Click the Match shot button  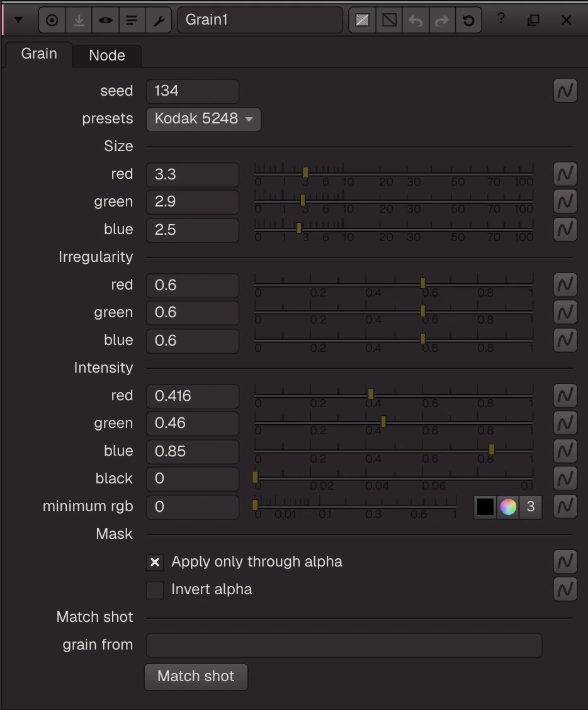click(x=196, y=677)
